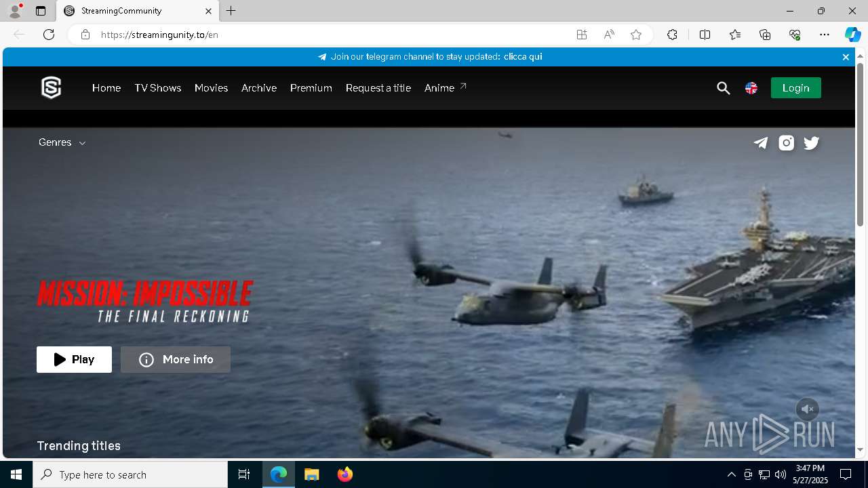
Task: Open the Premium page
Action: (311, 88)
